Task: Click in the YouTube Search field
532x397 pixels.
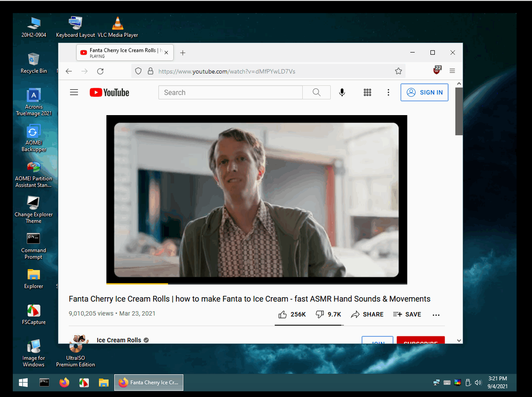Action: coord(231,92)
